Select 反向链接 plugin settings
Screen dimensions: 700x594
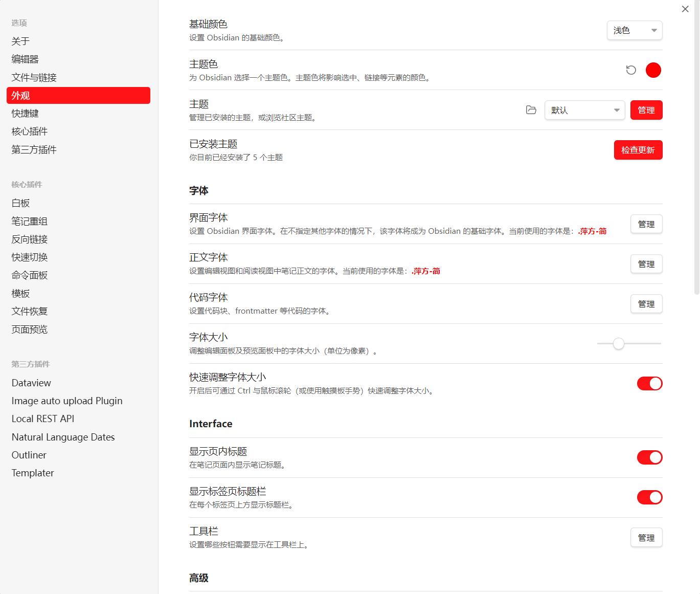[x=78, y=239]
